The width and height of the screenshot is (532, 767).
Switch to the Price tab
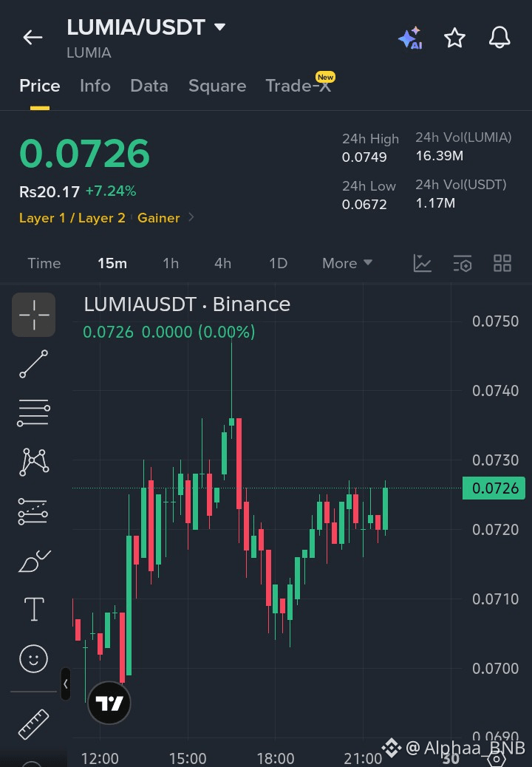click(40, 86)
